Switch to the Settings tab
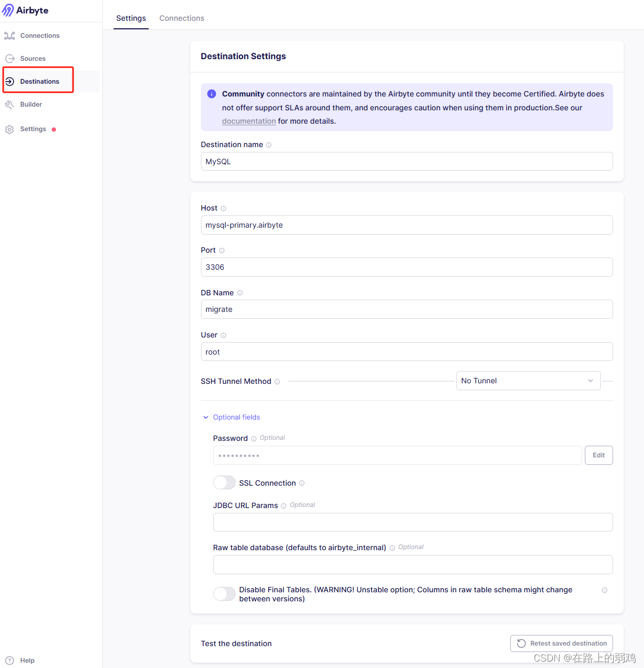The width and height of the screenshot is (644, 668). pos(131,18)
